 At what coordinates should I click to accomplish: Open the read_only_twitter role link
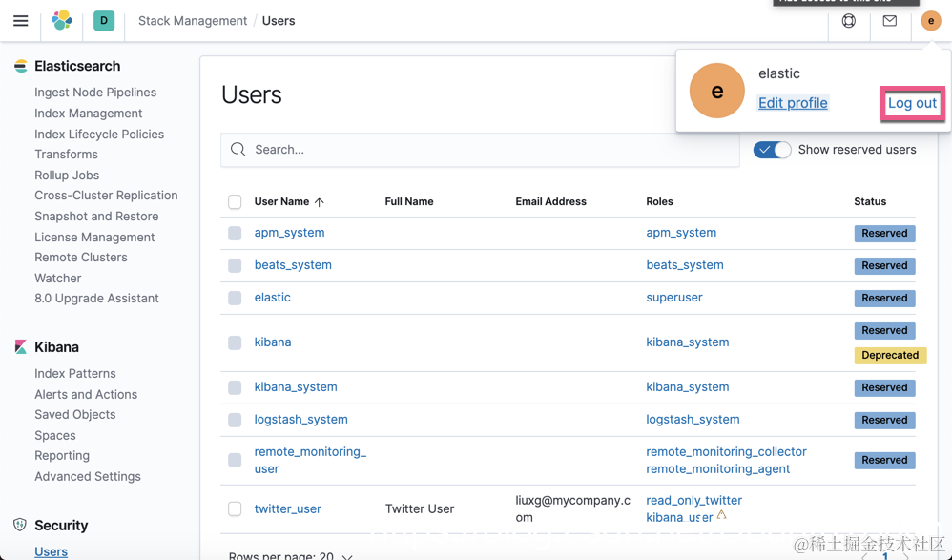pos(693,501)
